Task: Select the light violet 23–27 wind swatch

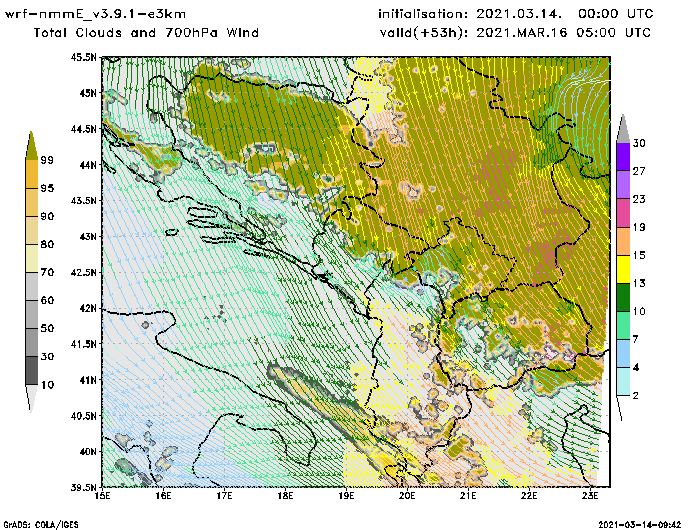Action: point(623,185)
